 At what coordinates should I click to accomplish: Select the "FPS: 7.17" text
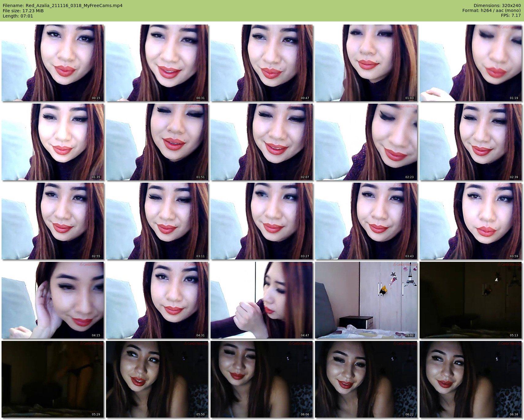pyautogui.click(x=511, y=16)
